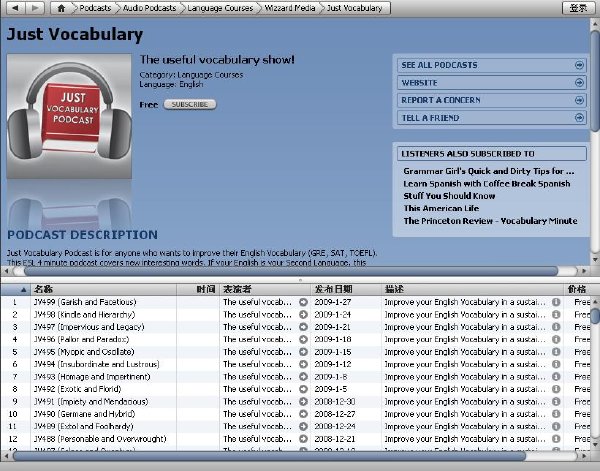The height and width of the screenshot is (471, 600).
Task: Show description info icon for JV499
Action: click(556, 302)
